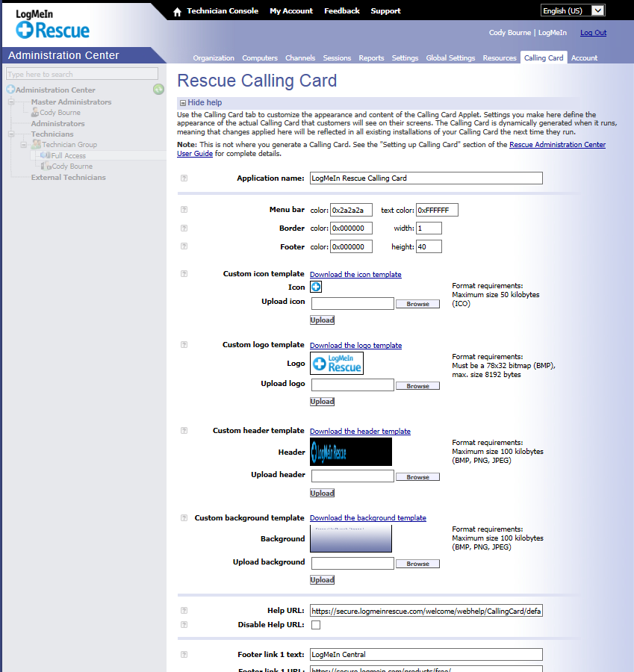The height and width of the screenshot is (672, 634).
Task: Click the Log Out link
Action: pyautogui.click(x=593, y=33)
